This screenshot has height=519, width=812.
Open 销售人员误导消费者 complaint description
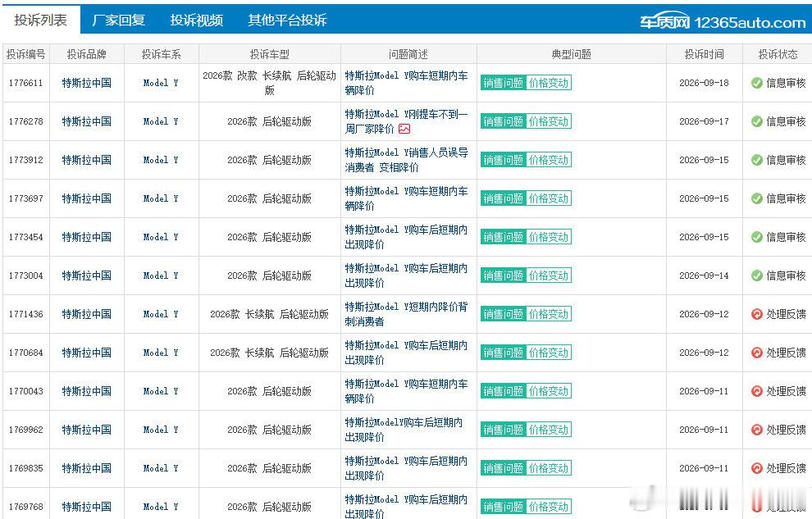point(406,160)
